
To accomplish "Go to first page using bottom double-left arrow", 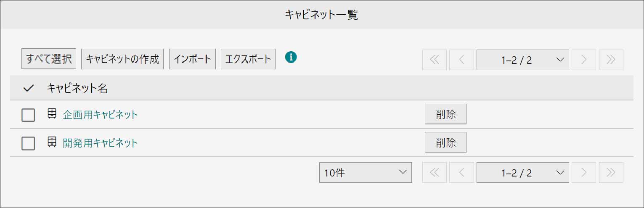I will pyautogui.click(x=435, y=172).
